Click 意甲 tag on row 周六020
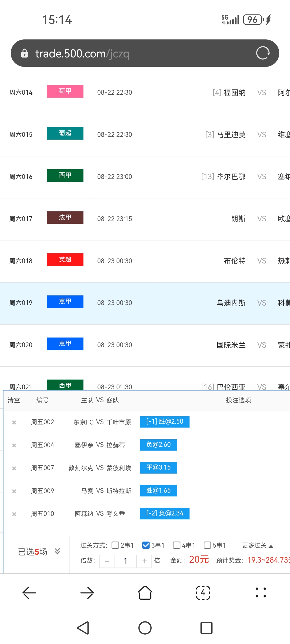 (65, 344)
